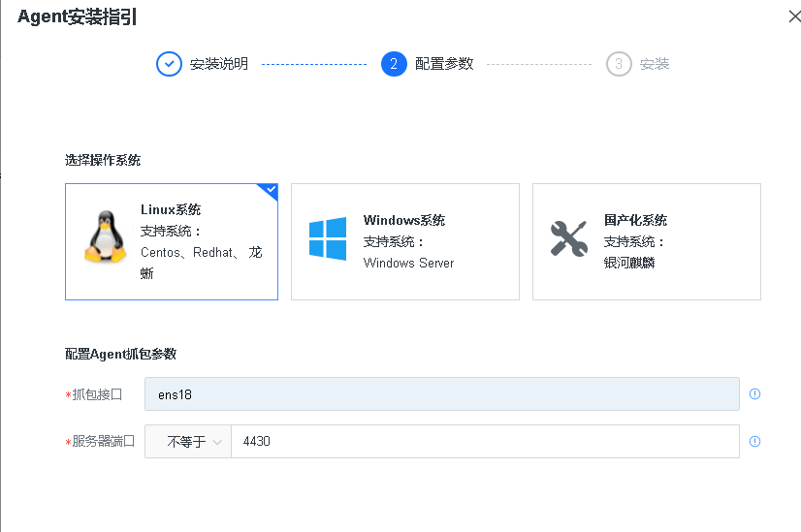Click the 服务器端口 input field with 4430
Image resolution: width=801 pixels, height=532 pixels.
[485, 442]
